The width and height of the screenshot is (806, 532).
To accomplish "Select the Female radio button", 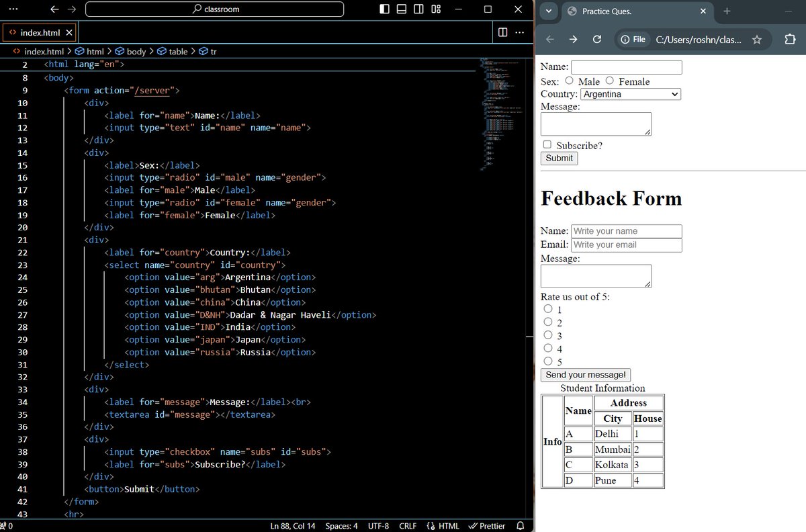I will [x=610, y=81].
